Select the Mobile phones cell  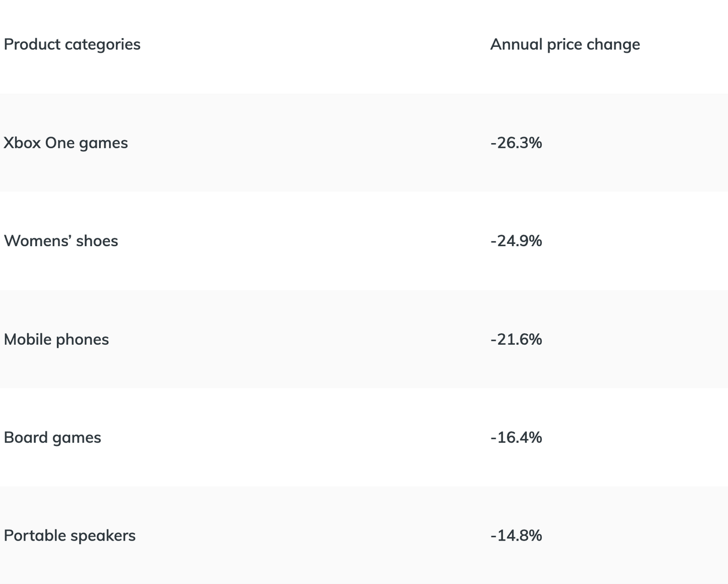tap(56, 339)
